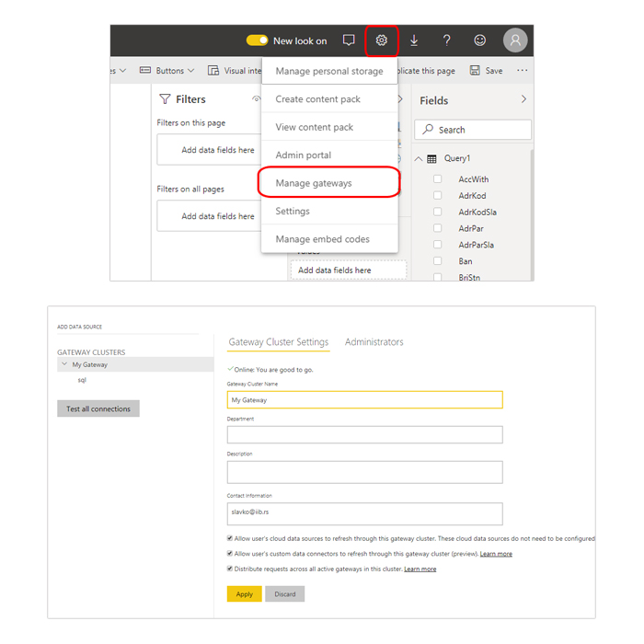Open the help question mark icon
This screenshot has height=644, width=644.
pos(447,40)
